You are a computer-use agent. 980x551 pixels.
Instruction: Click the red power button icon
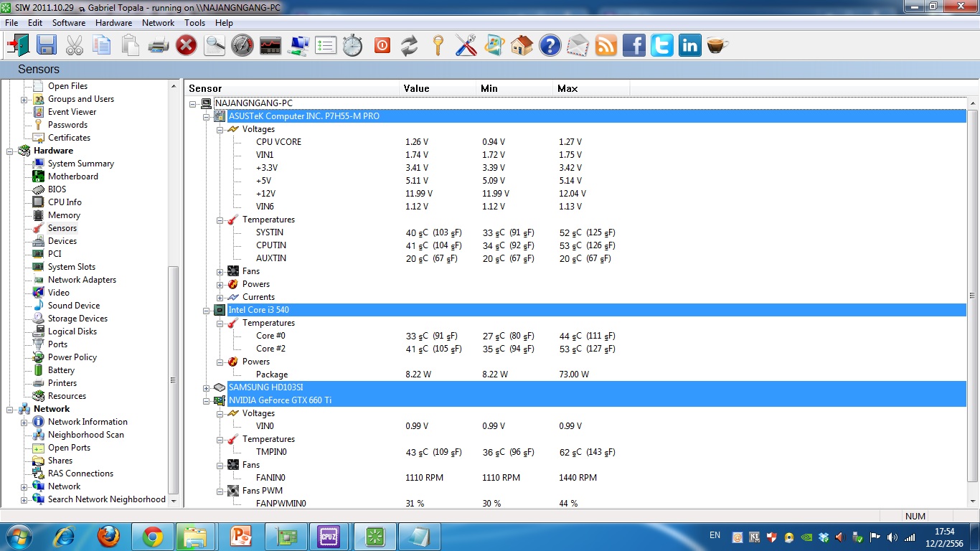click(382, 46)
